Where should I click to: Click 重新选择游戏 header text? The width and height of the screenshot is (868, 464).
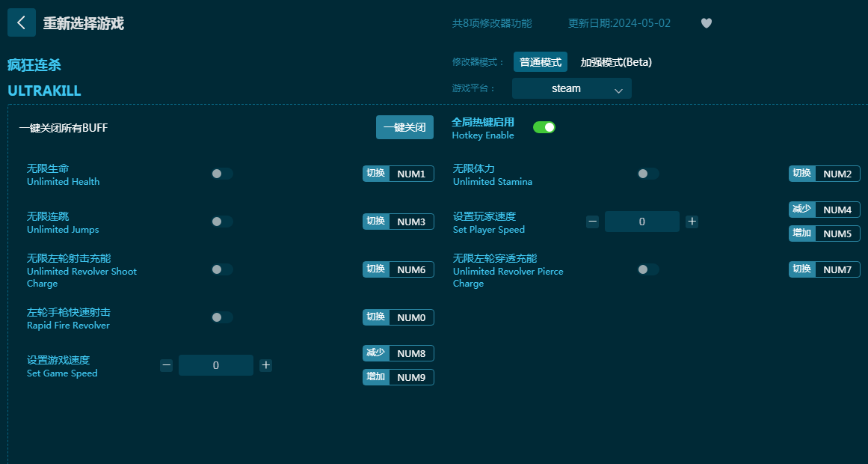pyautogui.click(x=84, y=23)
